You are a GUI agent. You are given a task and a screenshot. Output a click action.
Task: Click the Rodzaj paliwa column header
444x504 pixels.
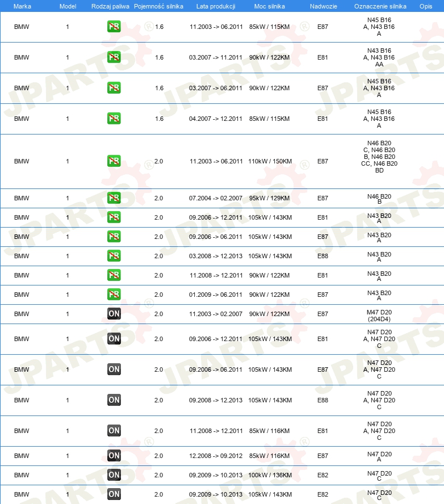pyautogui.click(x=110, y=6)
